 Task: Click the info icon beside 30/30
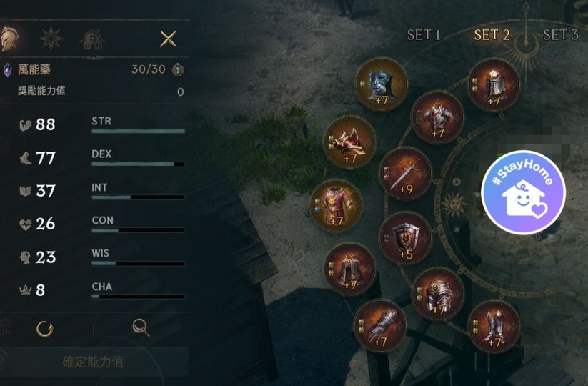tap(178, 70)
